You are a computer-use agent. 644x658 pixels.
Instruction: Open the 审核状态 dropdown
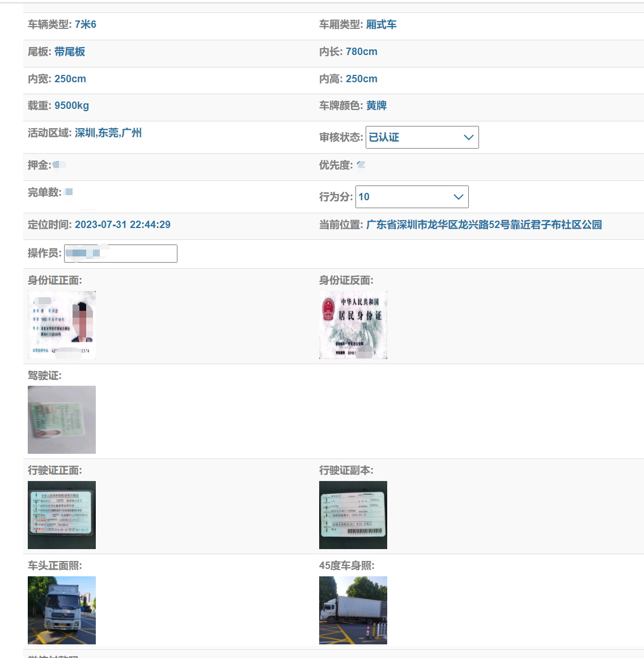pyautogui.click(x=422, y=137)
